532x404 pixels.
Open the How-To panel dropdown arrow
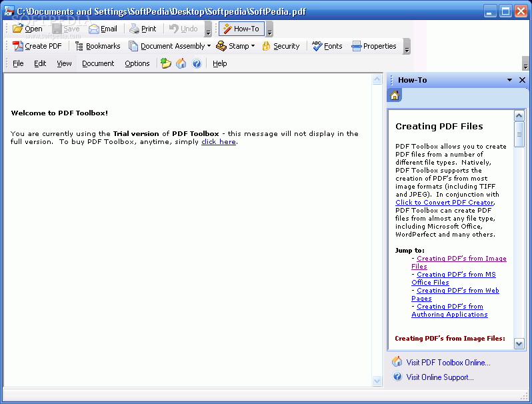click(x=509, y=80)
